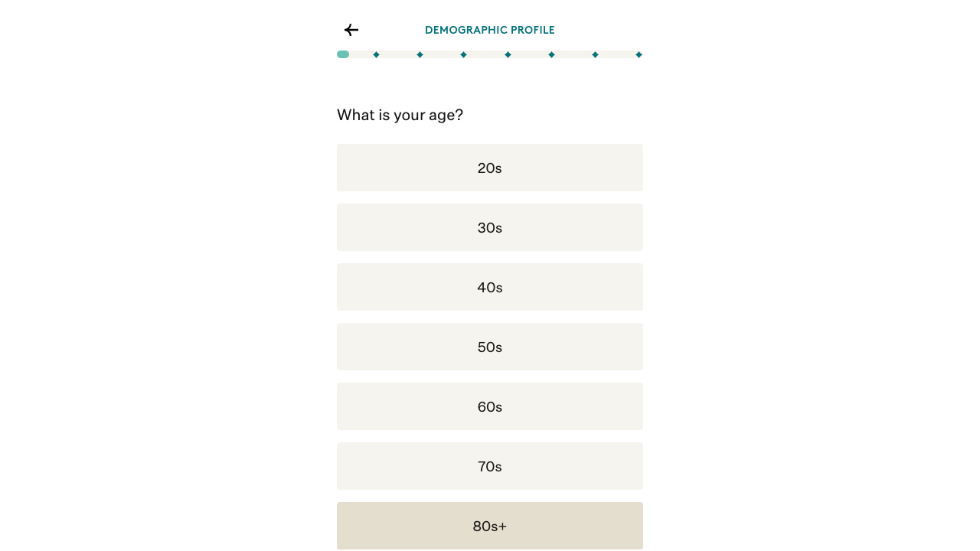Click the third diamond on the progress bar
The height and width of the screenshot is (551, 980).
point(463,54)
